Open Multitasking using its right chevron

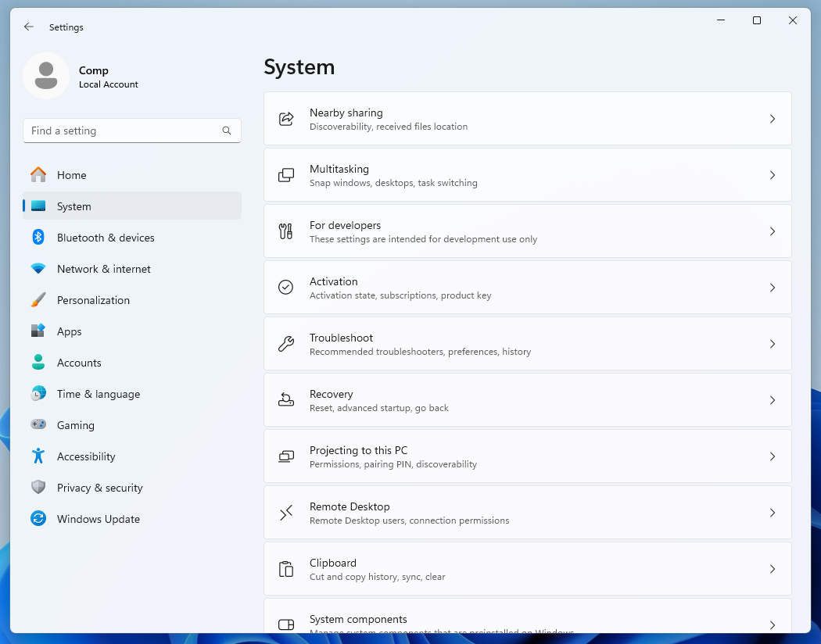(773, 175)
